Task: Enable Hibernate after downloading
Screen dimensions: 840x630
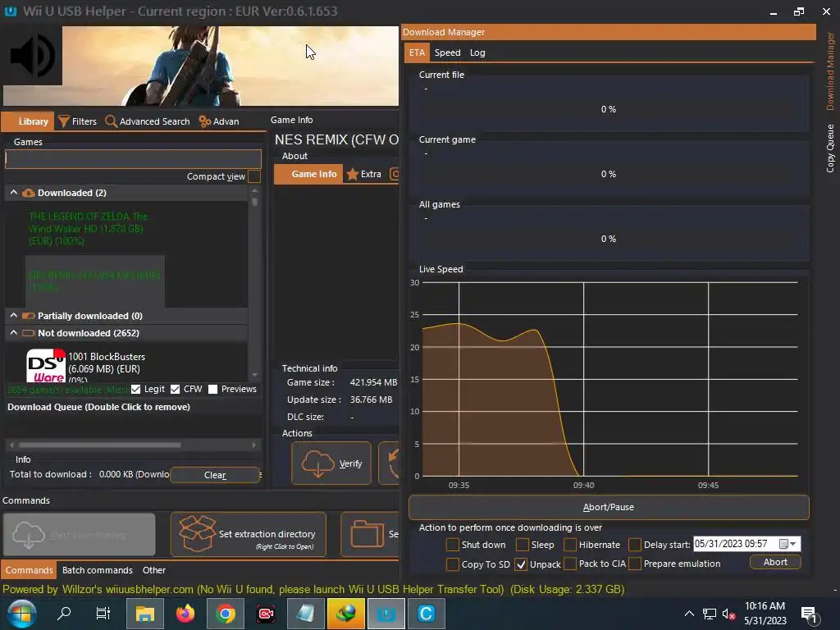Action: pyautogui.click(x=570, y=545)
